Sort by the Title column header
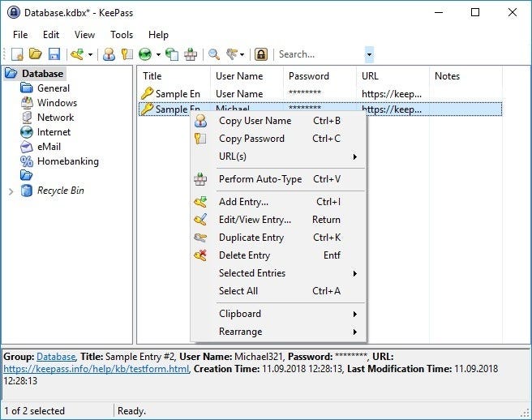The image size is (532, 420). pos(174,76)
